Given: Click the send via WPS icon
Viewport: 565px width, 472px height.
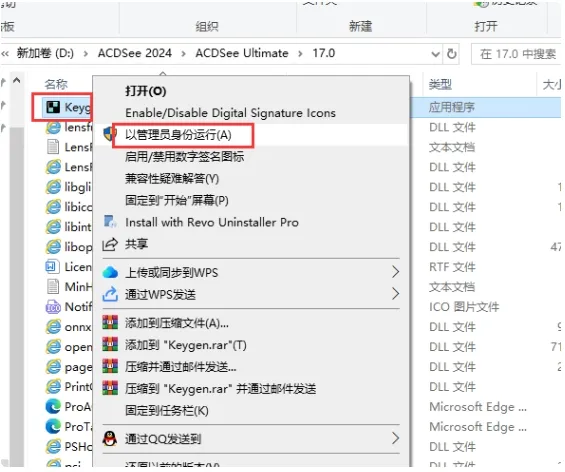Looking at the screenshot, I should (x=110, y=294).
